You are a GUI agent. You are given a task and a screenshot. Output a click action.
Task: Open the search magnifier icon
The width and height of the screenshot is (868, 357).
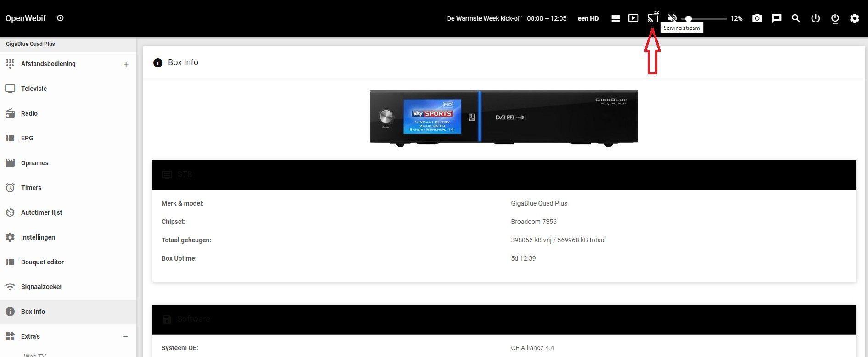(x=796, y=18)
